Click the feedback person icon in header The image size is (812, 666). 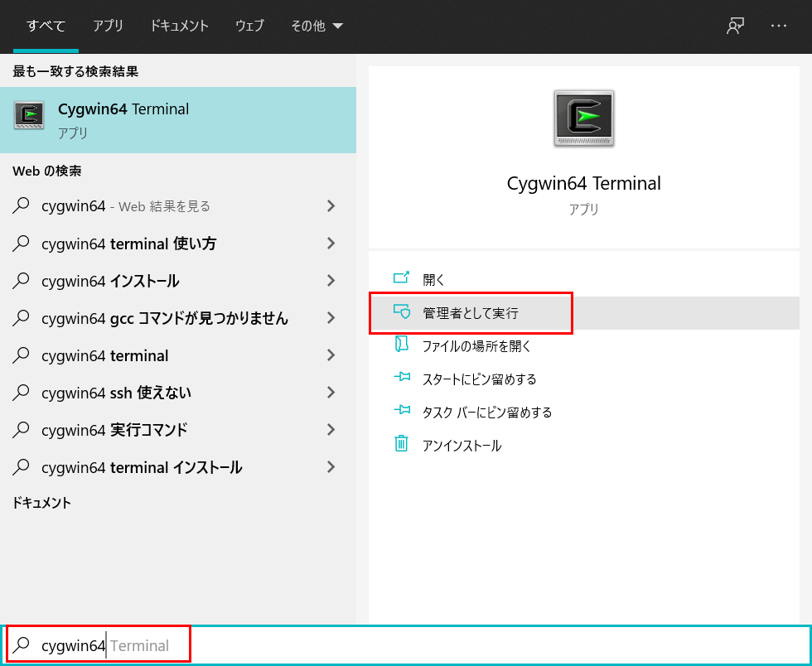[735, 26]
